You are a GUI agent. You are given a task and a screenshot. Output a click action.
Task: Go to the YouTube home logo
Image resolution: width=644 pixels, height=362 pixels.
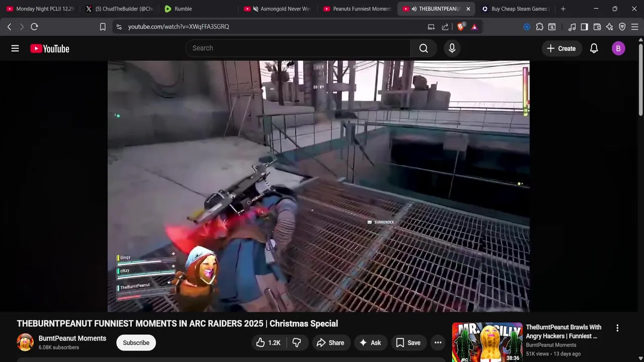point(49,48)
